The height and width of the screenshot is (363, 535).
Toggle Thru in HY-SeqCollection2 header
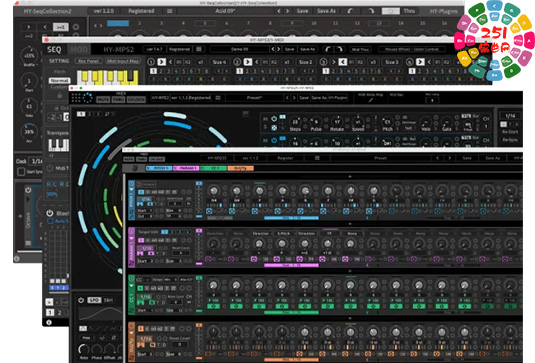pyautogui.click(x=409, y=11)
